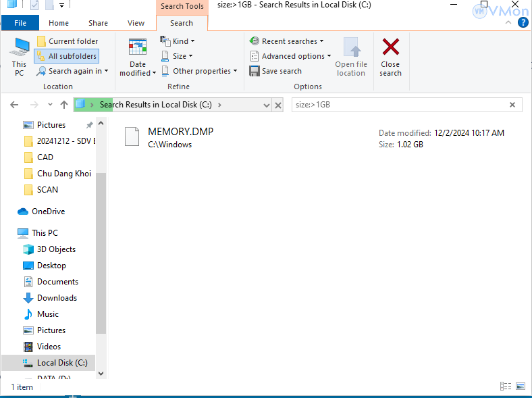Open Advanced options in the ribbon

point(291,56)
